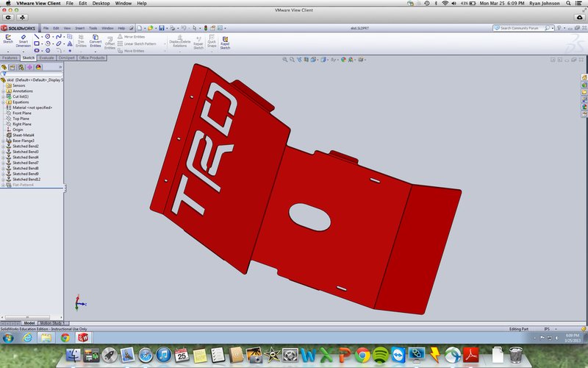Click the Save icon in toolbar
The image size is (588, 368).
point(162,28)
